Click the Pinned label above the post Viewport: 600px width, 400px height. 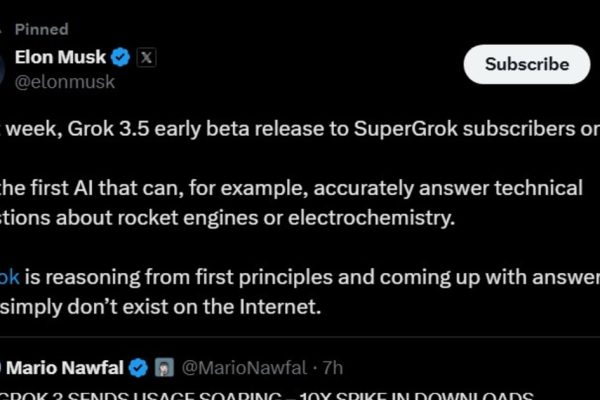click(41, 29)
